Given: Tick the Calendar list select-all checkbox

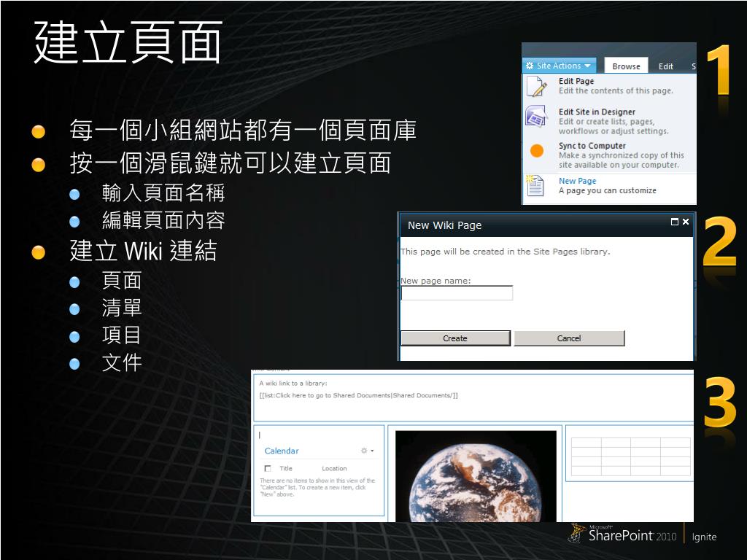Looking at the screenshot, I should [x=268, y=469].
